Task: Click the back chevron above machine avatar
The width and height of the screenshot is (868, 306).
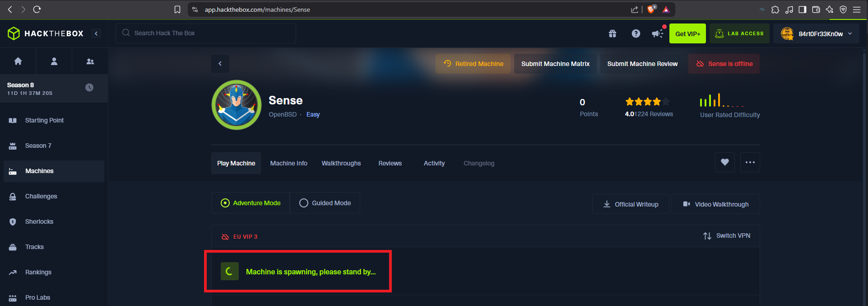Action: click(x=220, y=64)
